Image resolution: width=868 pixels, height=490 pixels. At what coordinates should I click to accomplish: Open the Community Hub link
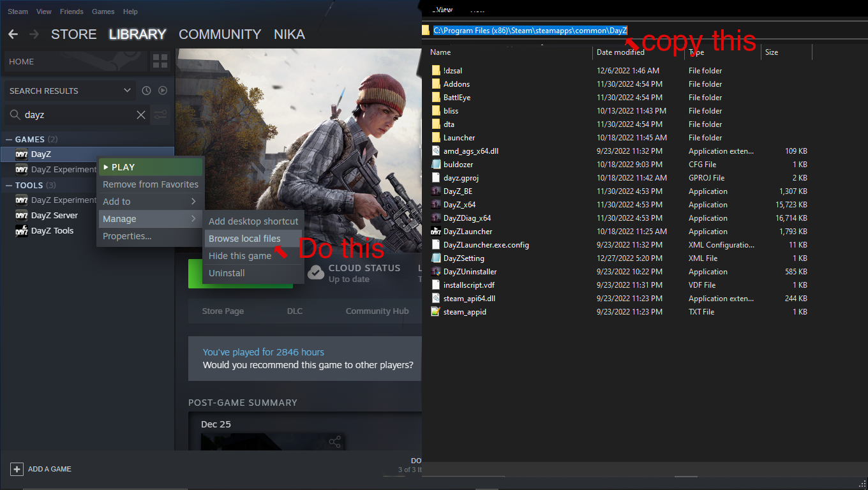(x=377, y=311)
